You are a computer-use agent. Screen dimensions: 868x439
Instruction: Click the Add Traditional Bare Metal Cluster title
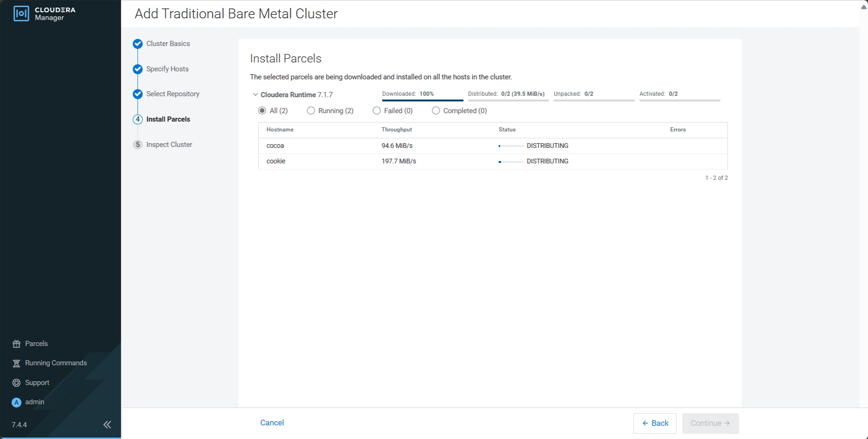236,14
